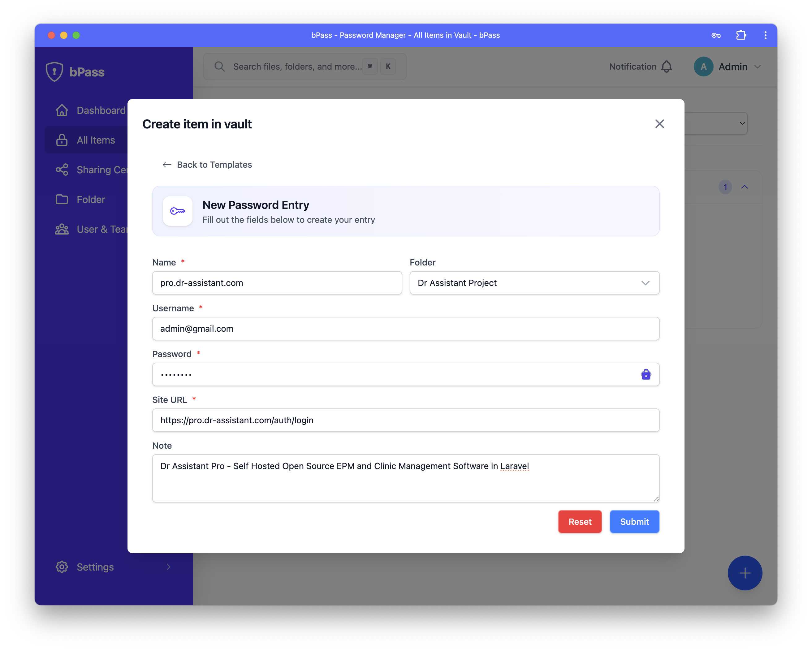Image resolution: width=812 pixels, height=651 pixels.
Task: Click the search magnifier icon
Action: click(x=220, y=67)
